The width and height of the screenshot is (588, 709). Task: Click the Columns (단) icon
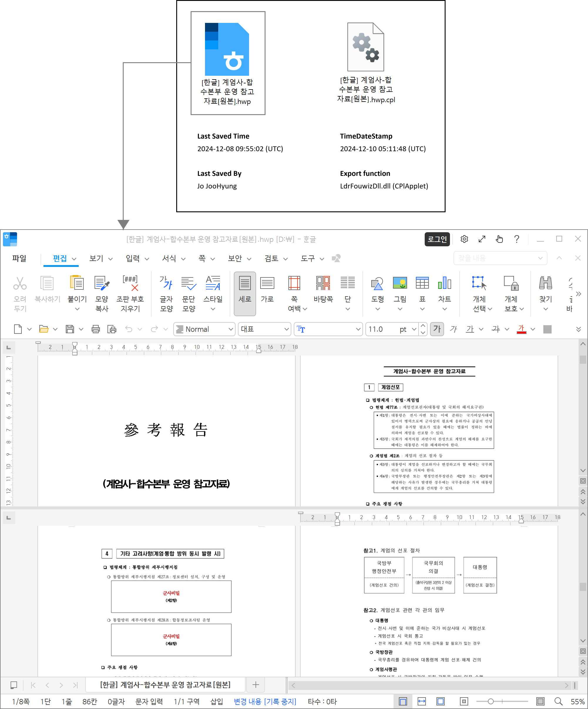coord(347,283)
